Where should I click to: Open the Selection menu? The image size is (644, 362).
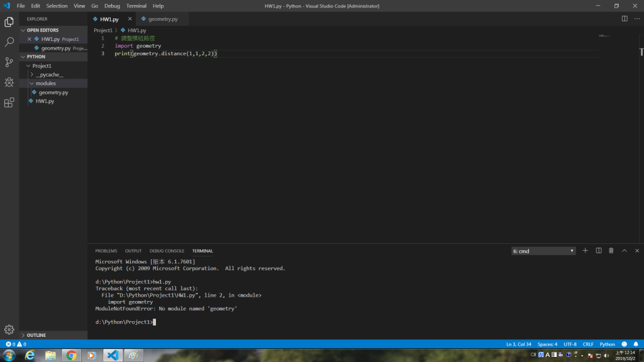pos(57,6)
